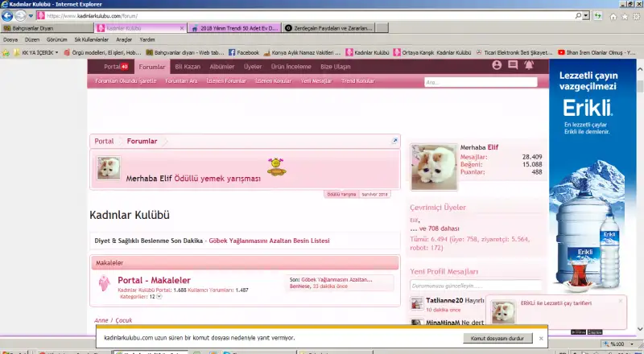The width and height of the screenshot is (644, 354).
Task: Click the Erikli water advertisement banner
Action: (x=592, y=176)
